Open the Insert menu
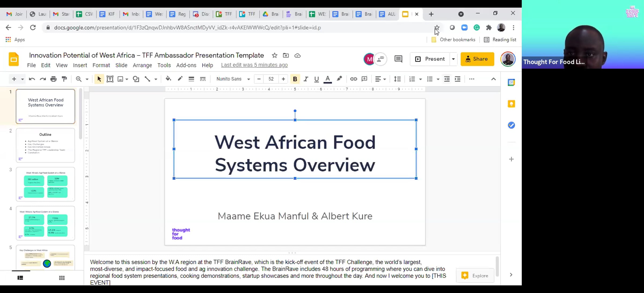 point(80,65)
